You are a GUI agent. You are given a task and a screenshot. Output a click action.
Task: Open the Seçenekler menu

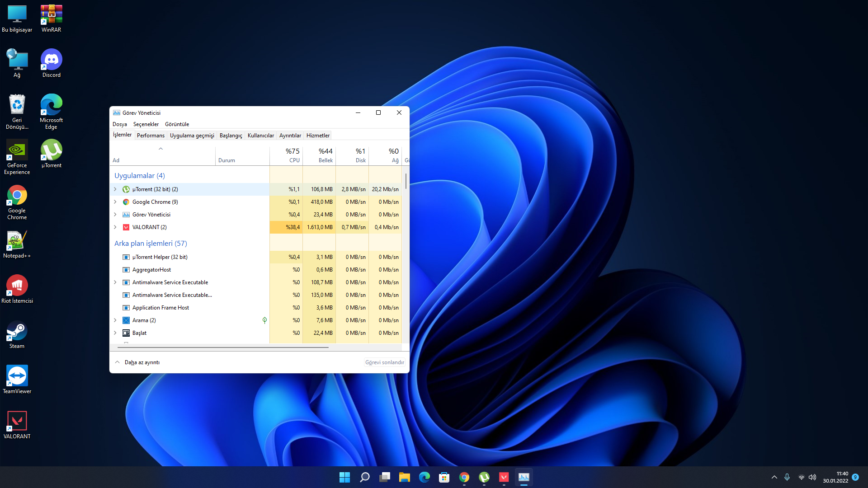coord(146,124)
